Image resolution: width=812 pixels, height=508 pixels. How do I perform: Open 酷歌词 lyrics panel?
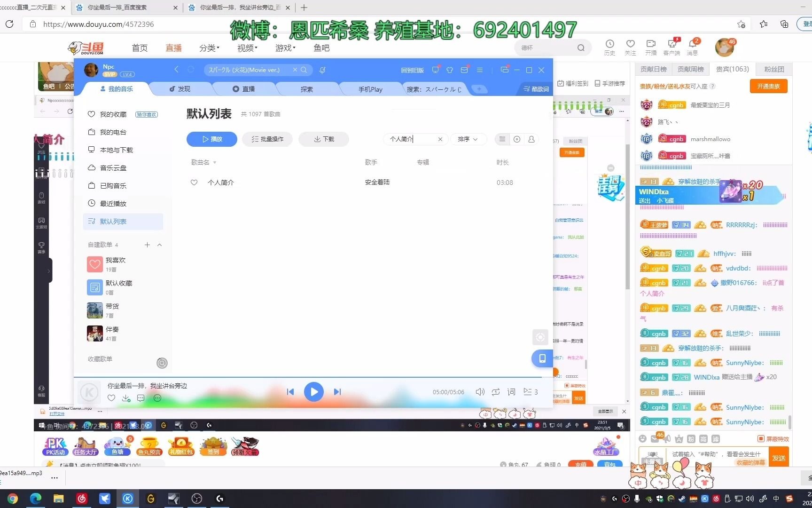tap(536, 89)
